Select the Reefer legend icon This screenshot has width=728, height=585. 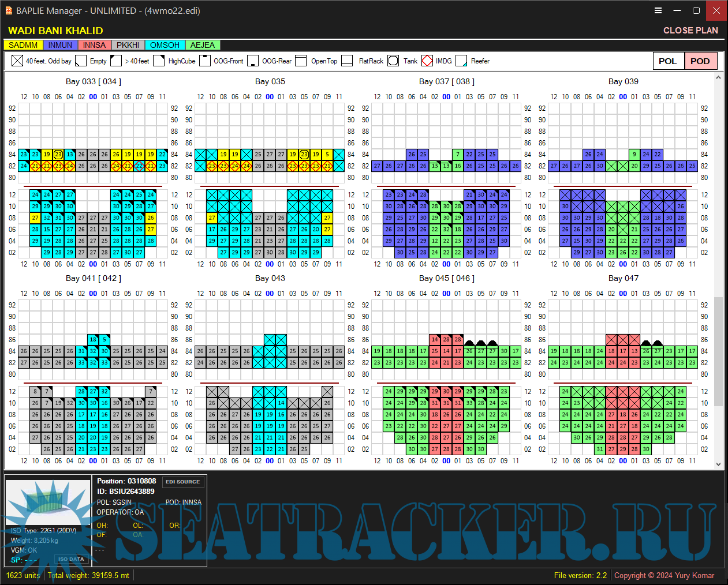click(461, 61)
